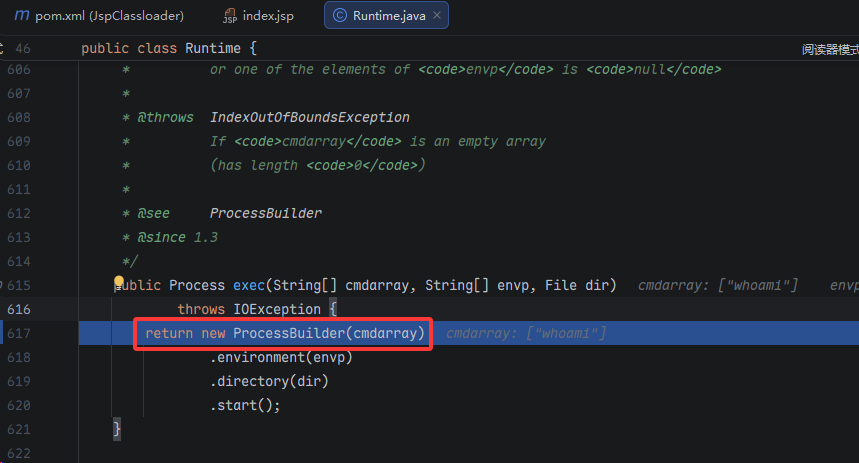
Task: Click the JSP file icon on the index.jsp tab
Action: (230, 17)
